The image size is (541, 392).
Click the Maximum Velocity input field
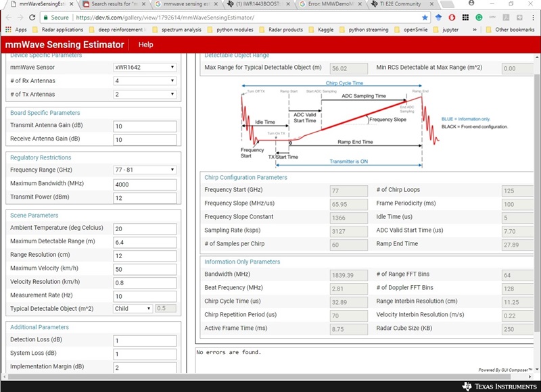pyautogui.click(x=145, y=269)
